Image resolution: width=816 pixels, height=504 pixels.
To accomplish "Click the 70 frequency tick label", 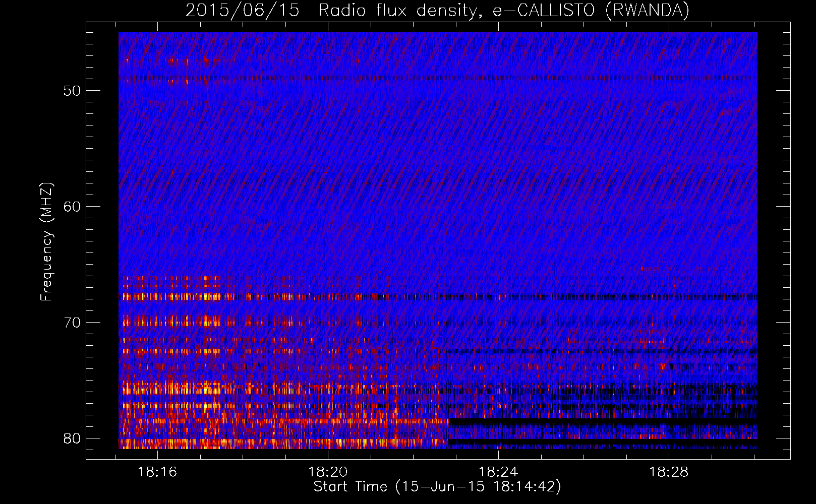I will pyautogui.click(x=72, y=323).
